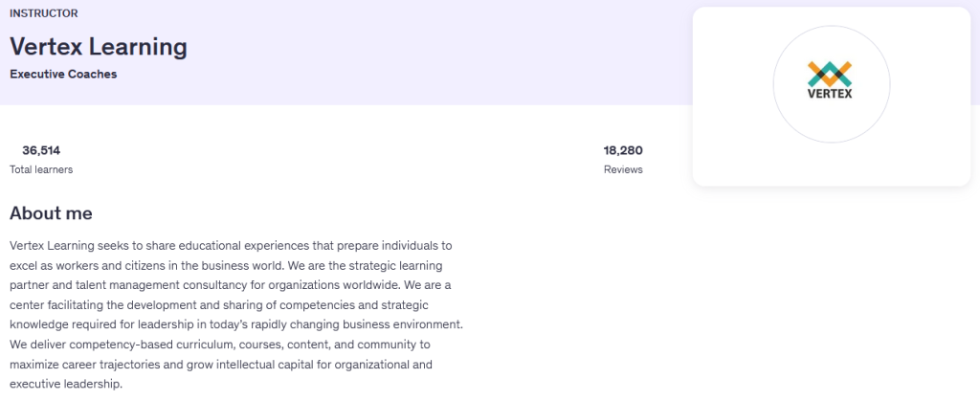Click the final 'executive leadership.' line
The image size is (980, 401).
66,384
